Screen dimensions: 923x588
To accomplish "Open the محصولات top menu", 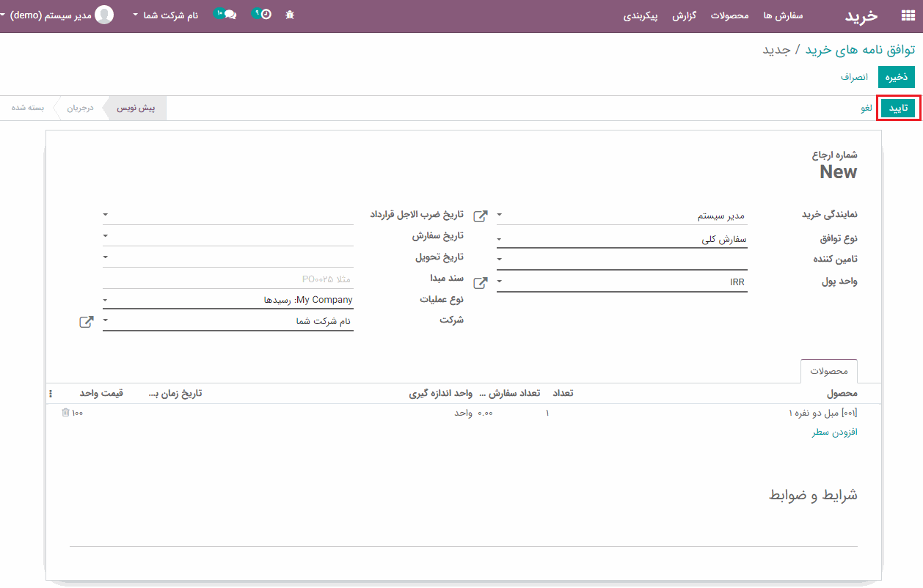I will click(x=729, y=15).
